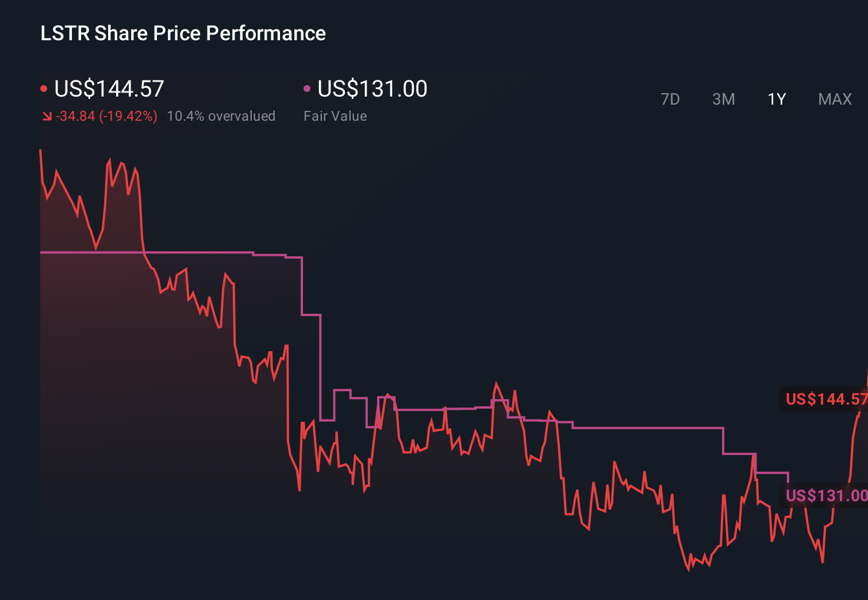This screenshot has width=868, height=600.
Task: Switch to the 7D time range
Action: (x=670, y=99)
